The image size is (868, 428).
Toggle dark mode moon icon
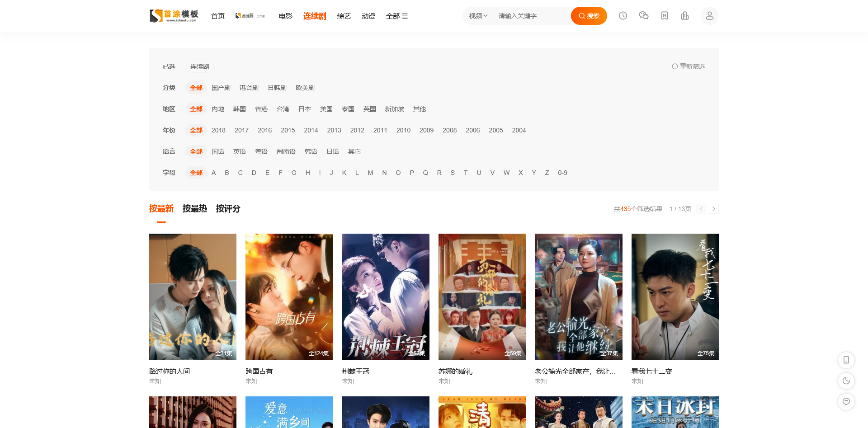[x=846, y=381]
